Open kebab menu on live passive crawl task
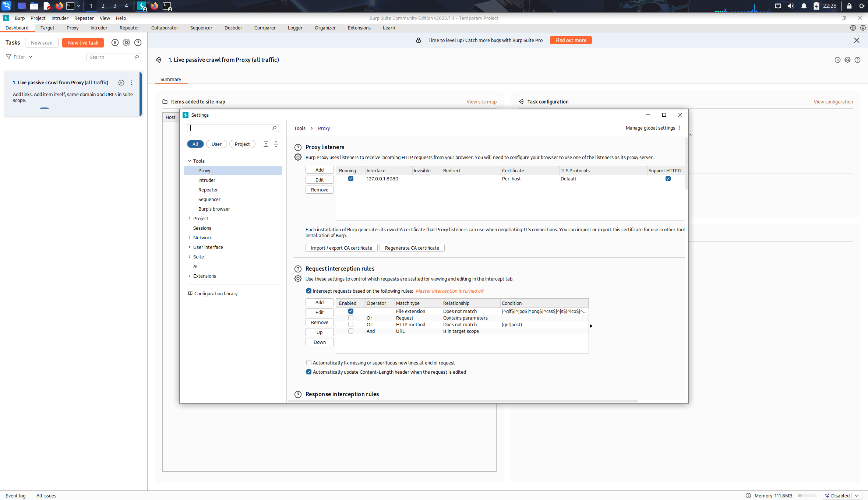This screenshot has height=500, width=868. coord(131,83)
